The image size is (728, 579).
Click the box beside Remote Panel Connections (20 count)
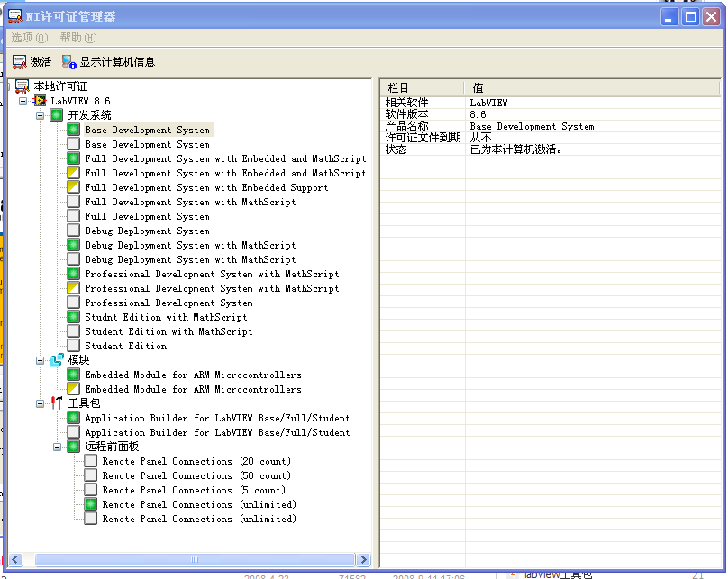pos(90,461)
